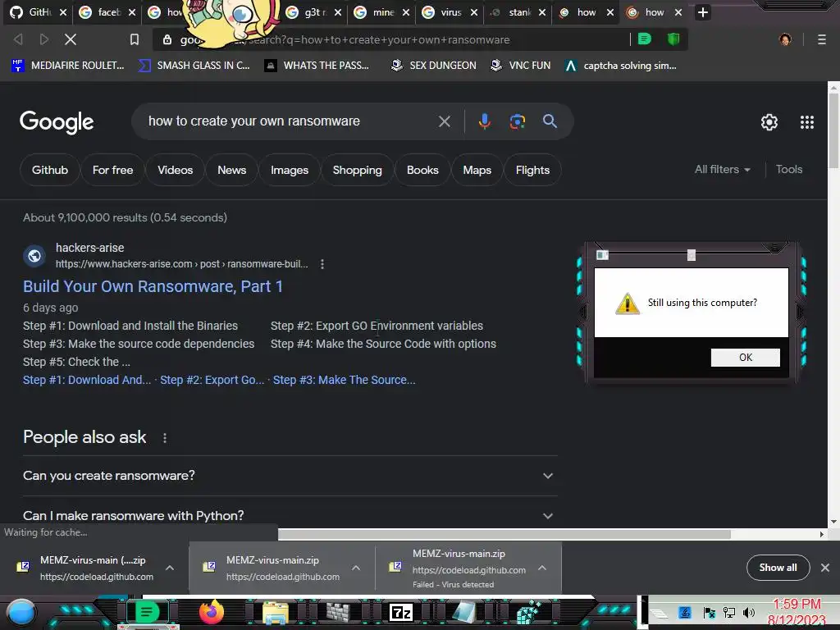Open VNC FUN bookmark
Viewport: 840px width, 630px height.
520,66
